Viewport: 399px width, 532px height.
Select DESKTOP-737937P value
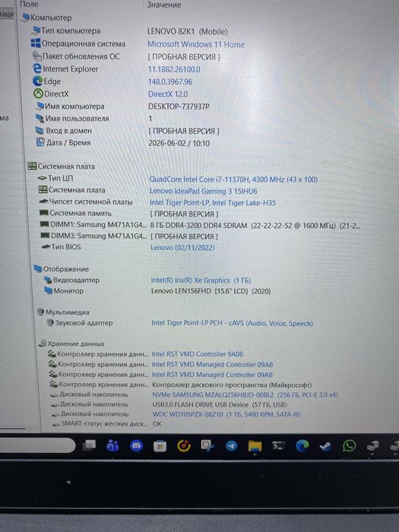[x=179, y=106]
